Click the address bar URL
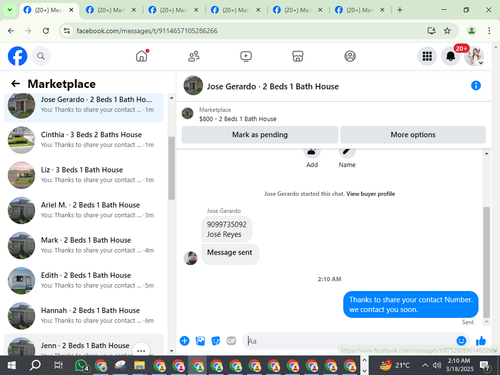This screenshot has width=500, height=375. click(x=147, y=31)
